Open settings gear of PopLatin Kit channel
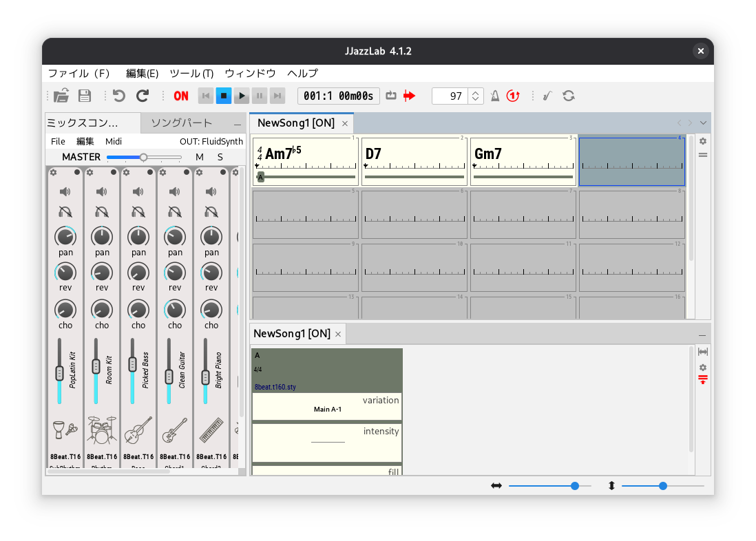Viewport: 756px width, 541px height. click(54, 172)
